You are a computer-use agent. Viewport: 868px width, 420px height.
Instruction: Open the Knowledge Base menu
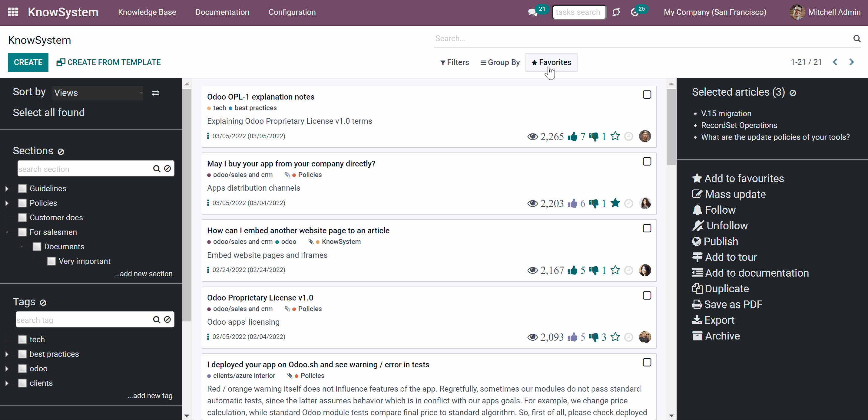(147, 12)
